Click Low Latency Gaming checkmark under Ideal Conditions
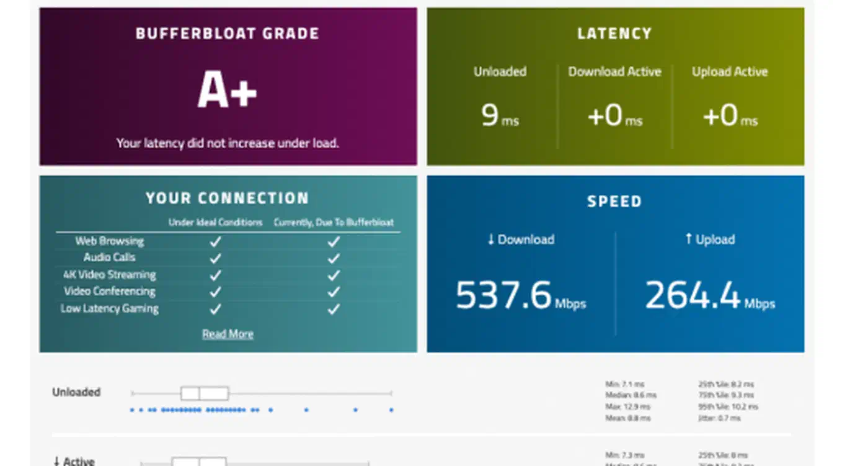The height and width of the screenshot is (466, 868). click(215, 309)
